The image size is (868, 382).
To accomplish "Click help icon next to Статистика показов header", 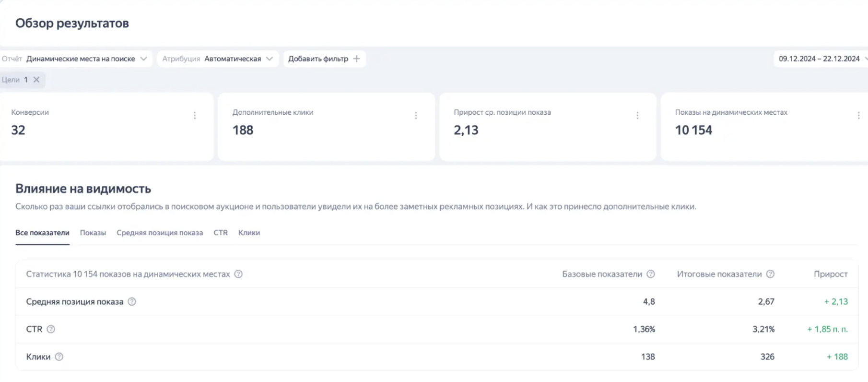I will click(238, 274).
